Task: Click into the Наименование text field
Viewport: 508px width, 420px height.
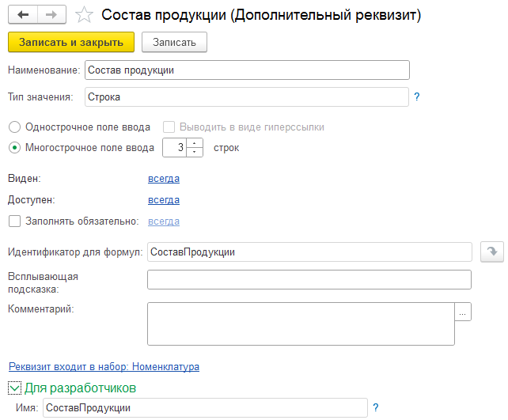Action: click(x=247, y=70)
